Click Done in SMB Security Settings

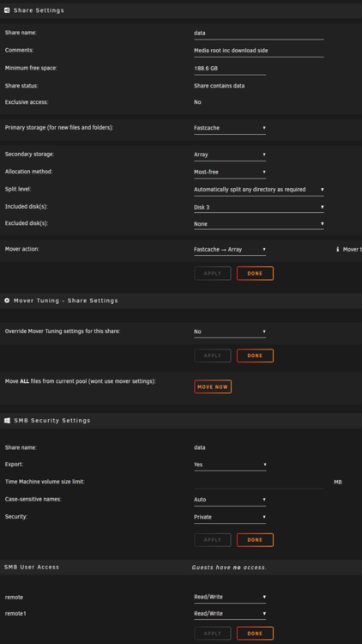[255, 540]
